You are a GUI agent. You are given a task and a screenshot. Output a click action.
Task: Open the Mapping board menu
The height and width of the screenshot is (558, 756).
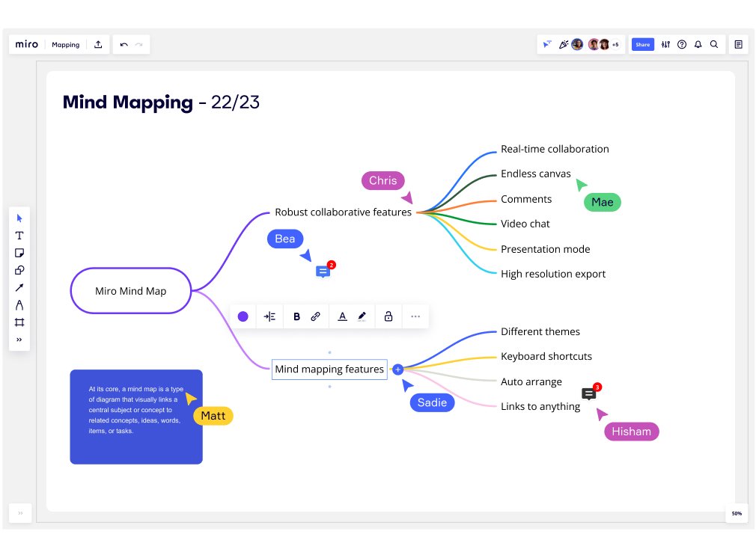point(65,44)
